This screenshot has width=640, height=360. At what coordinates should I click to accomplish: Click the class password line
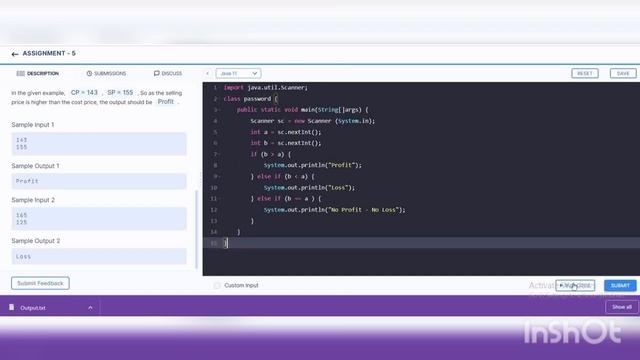251,99
